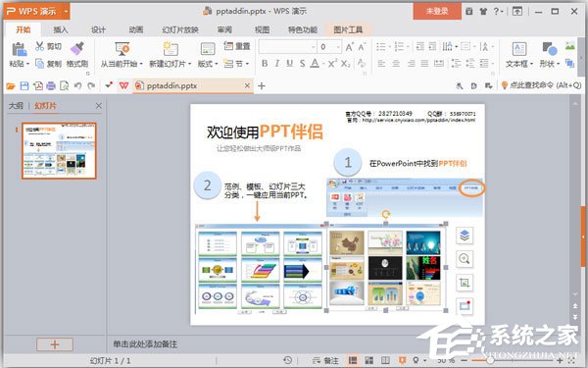The height and width of the screenshot is (368, 588).
Task: Click the Redo arrow icon
Action: tap(91, 86)
